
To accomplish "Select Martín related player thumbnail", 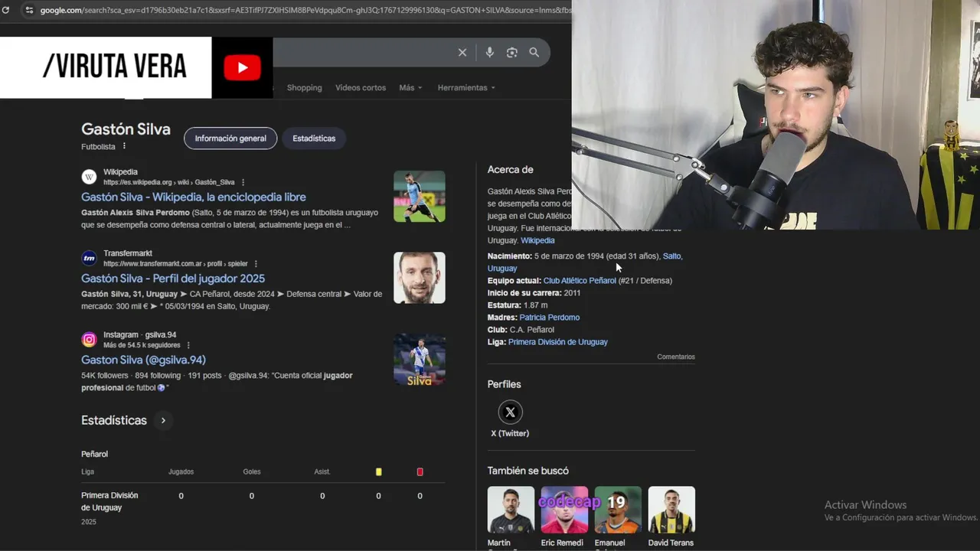I will pyautogui.click(x=511, y=510).
